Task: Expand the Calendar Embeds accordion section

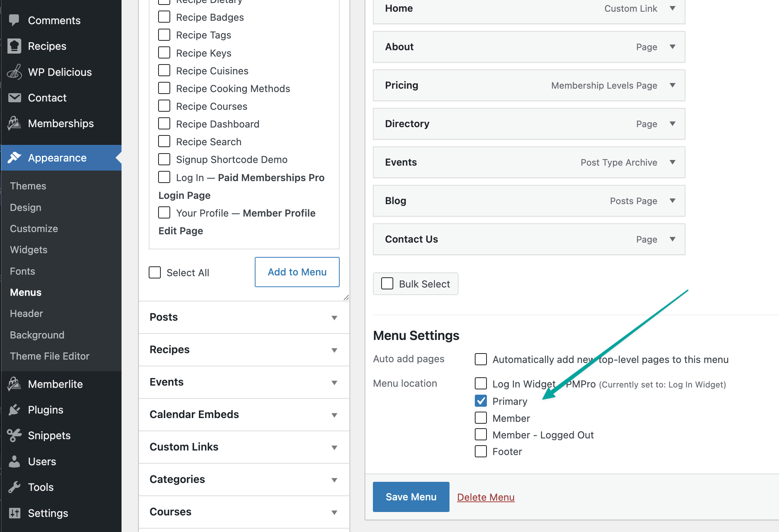Action: (x=244, y=415)
